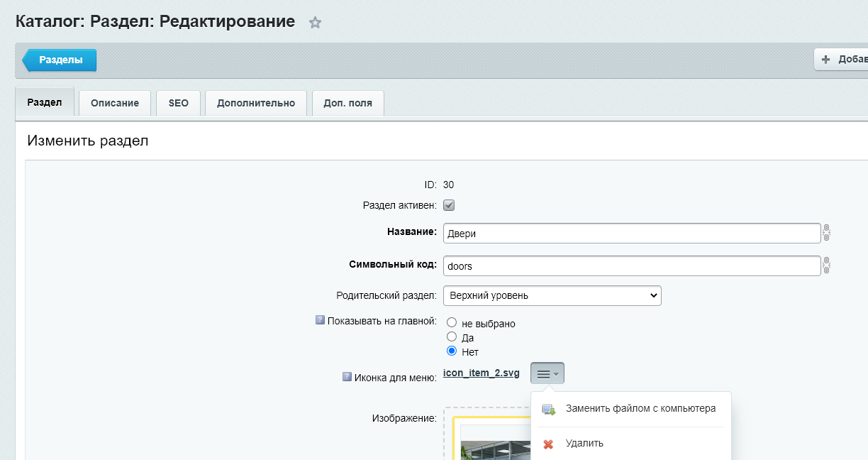Click the red X delete icon
The image size is (868, 460).
point(548,444)
